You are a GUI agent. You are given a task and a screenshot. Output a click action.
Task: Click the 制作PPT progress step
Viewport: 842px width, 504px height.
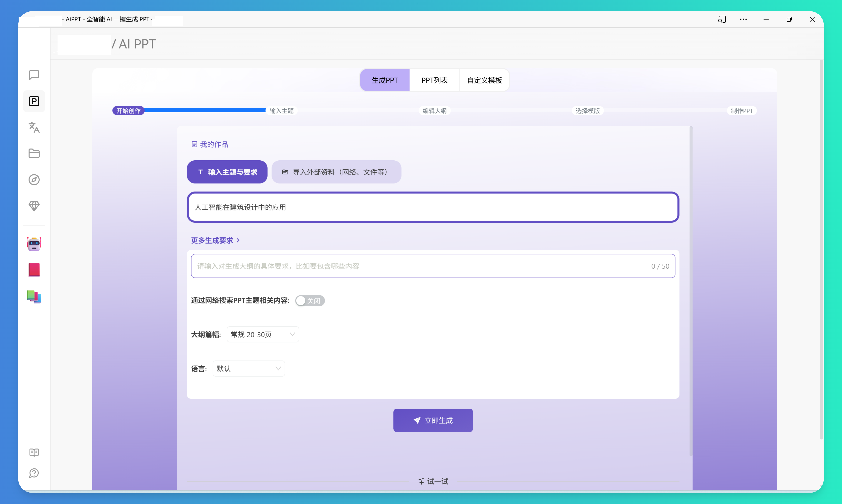point(742,111)
